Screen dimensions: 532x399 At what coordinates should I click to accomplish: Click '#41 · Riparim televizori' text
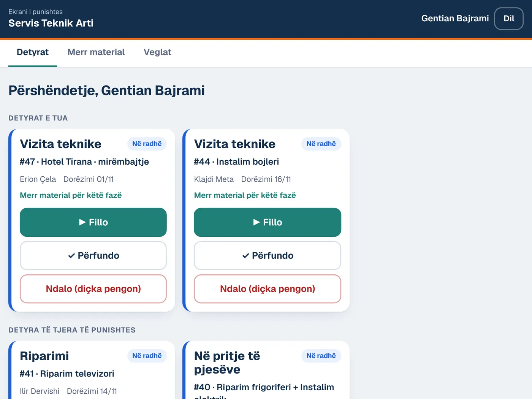click(x=67, y=374)
